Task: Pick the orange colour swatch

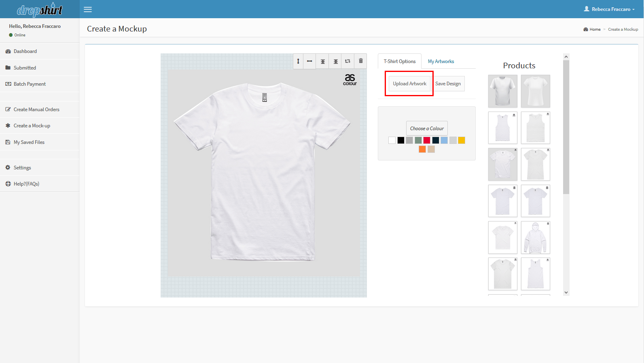Action: (x=422, y=149)
